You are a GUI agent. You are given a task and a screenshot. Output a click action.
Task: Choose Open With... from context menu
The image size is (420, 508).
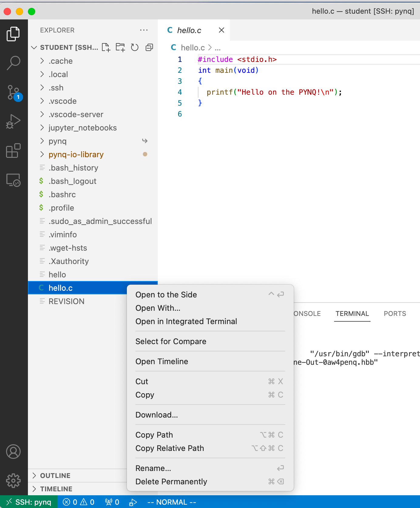click(210, 308)
